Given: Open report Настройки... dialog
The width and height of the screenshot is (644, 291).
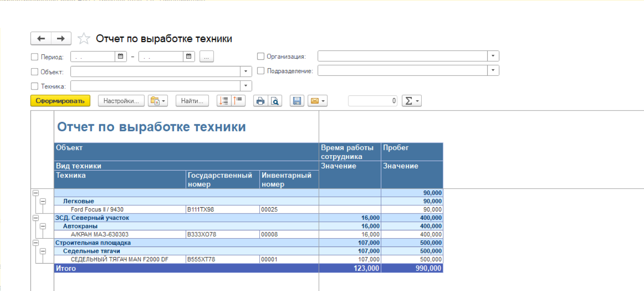Looking at the screenshot, I should [x=121, y=101].
